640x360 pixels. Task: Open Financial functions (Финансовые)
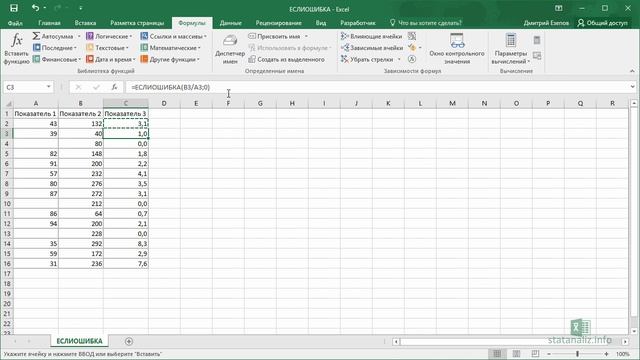[x=56, y=59]
